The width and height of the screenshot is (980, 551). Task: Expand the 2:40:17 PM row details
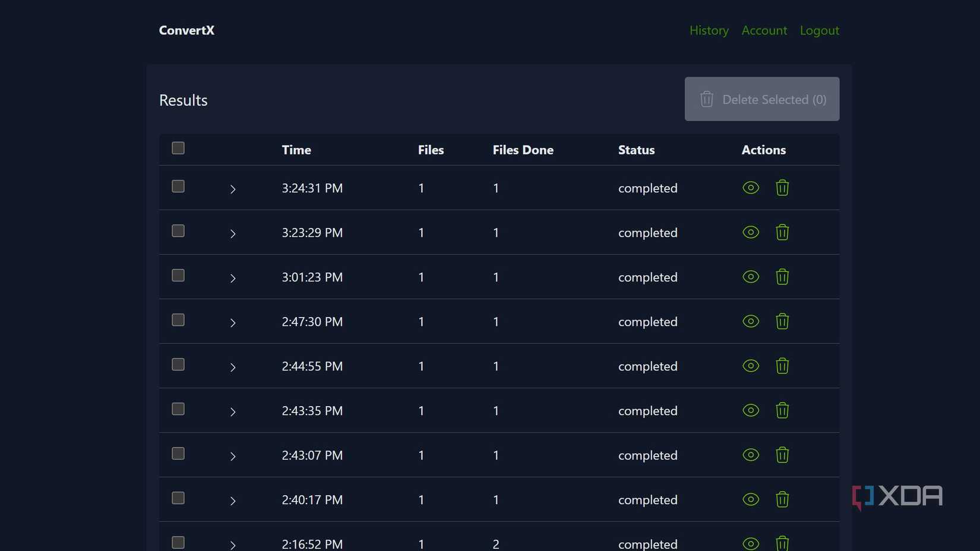pos(233,501)
